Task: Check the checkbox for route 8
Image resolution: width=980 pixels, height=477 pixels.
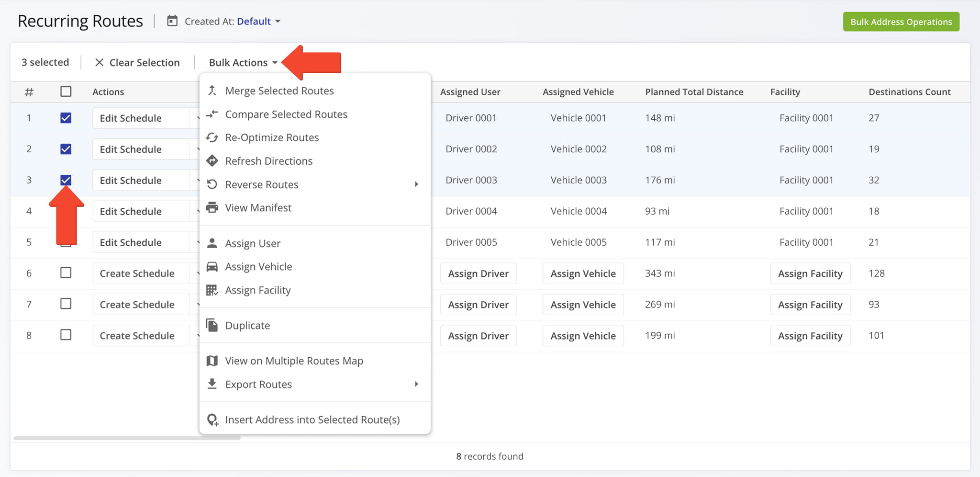Action: 66,335
